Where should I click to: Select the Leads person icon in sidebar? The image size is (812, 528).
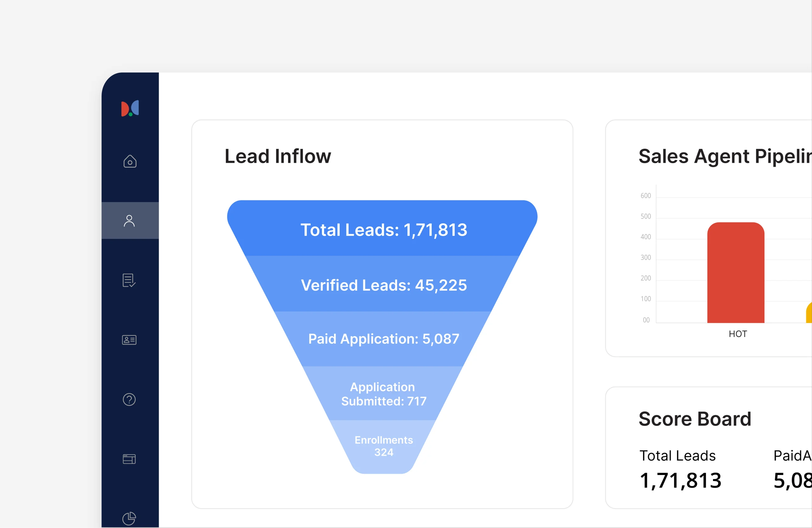tap(130, 221)
